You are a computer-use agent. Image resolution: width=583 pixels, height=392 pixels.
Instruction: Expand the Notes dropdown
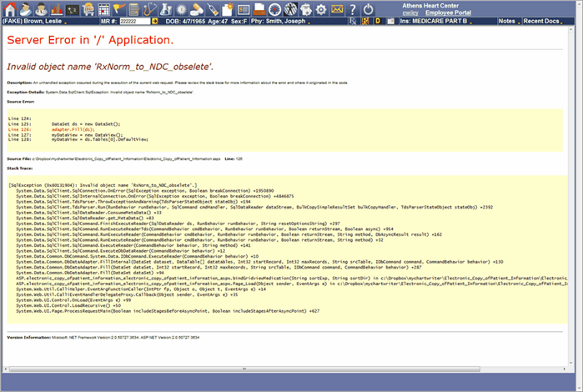(x=509, y=21)
